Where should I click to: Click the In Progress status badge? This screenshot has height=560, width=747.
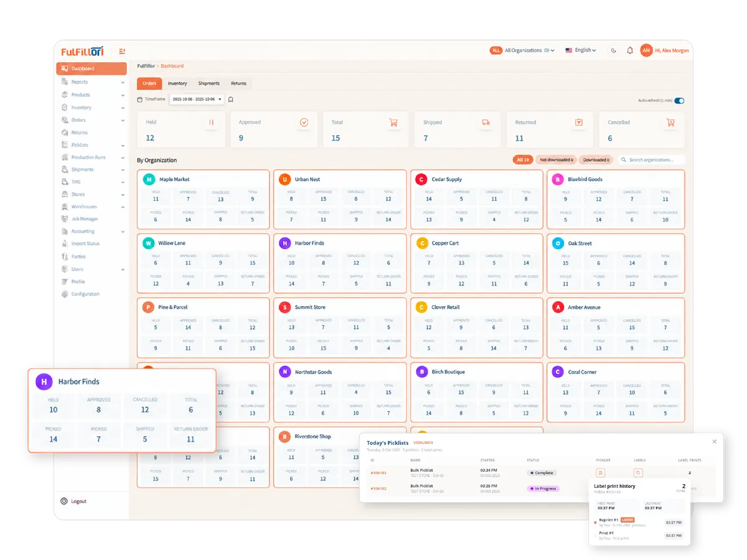pos(543,488)
